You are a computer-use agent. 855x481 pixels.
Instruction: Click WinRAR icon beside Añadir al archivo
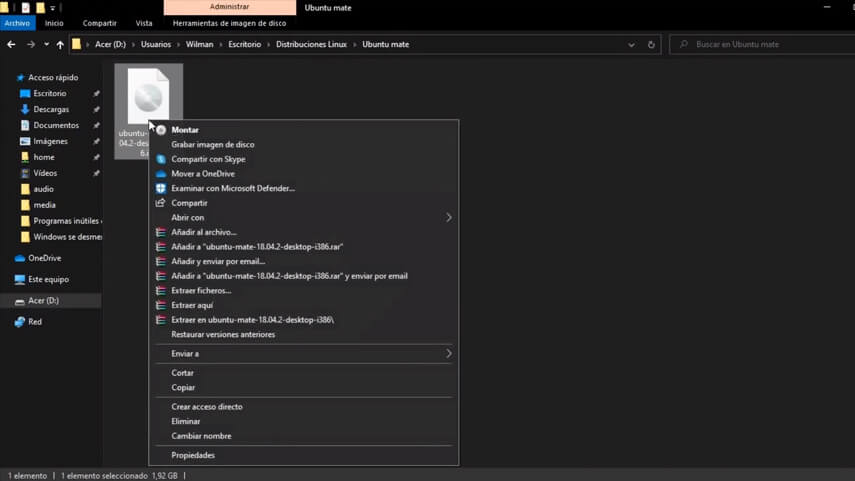[161, 232]
